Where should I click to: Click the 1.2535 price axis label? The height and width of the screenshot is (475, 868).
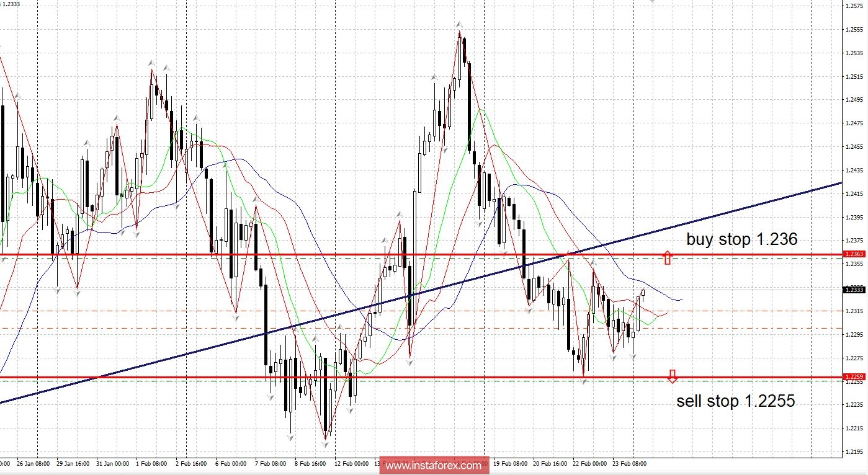(854, 53)
